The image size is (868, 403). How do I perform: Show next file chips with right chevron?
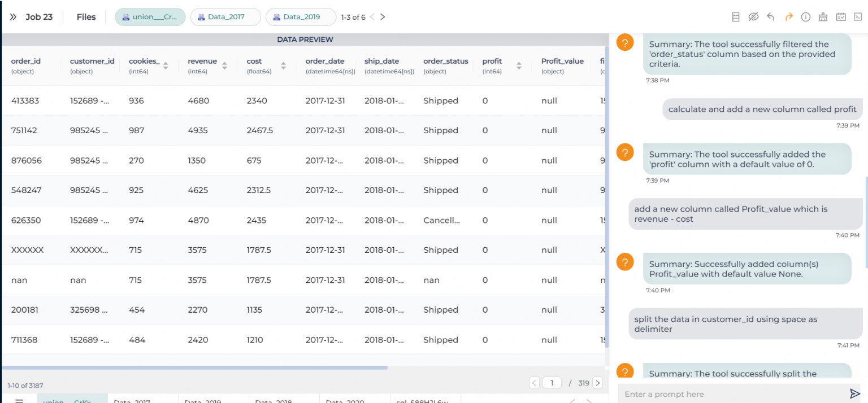click(383, 17)
